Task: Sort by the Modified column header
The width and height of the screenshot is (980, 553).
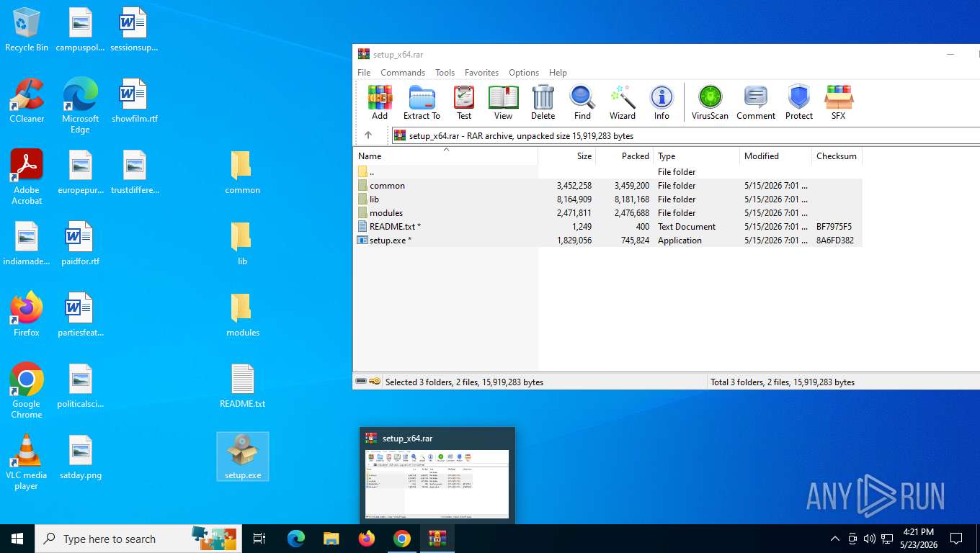Action: tap(775, 156)
